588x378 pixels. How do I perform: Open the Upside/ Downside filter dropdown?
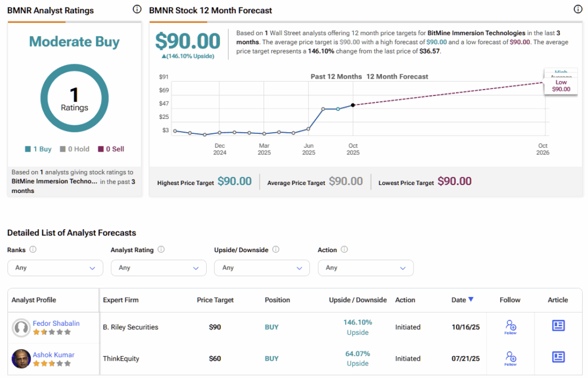tap(262, 268)
